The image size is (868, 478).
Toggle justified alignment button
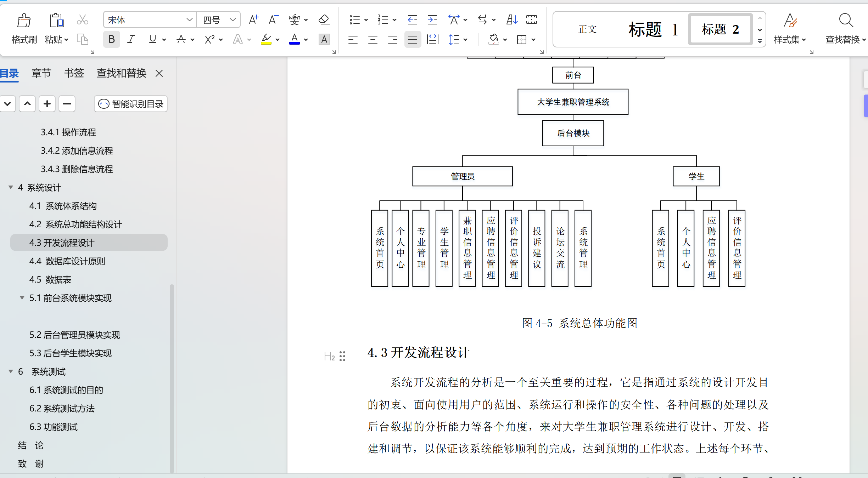click(x=413, y=40)
